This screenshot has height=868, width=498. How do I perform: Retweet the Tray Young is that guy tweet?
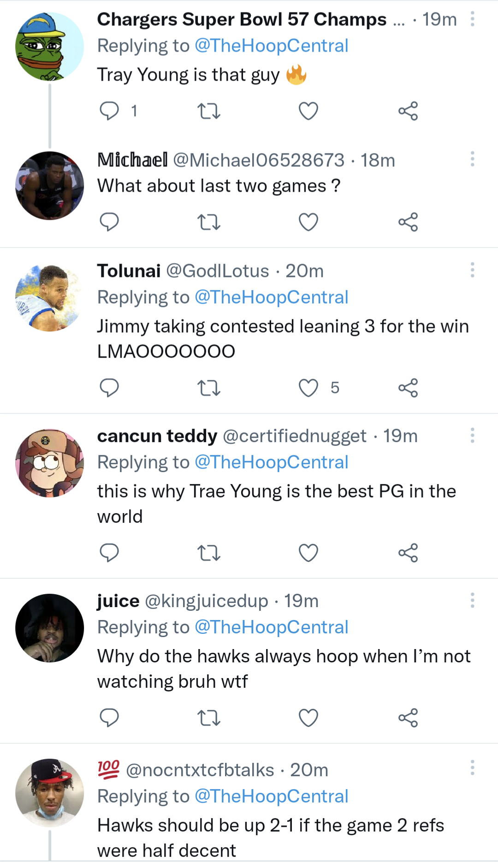[x=209, y=111]
